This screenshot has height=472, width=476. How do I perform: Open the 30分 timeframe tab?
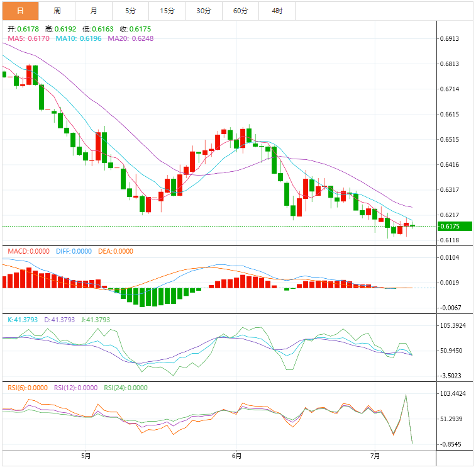204,11
